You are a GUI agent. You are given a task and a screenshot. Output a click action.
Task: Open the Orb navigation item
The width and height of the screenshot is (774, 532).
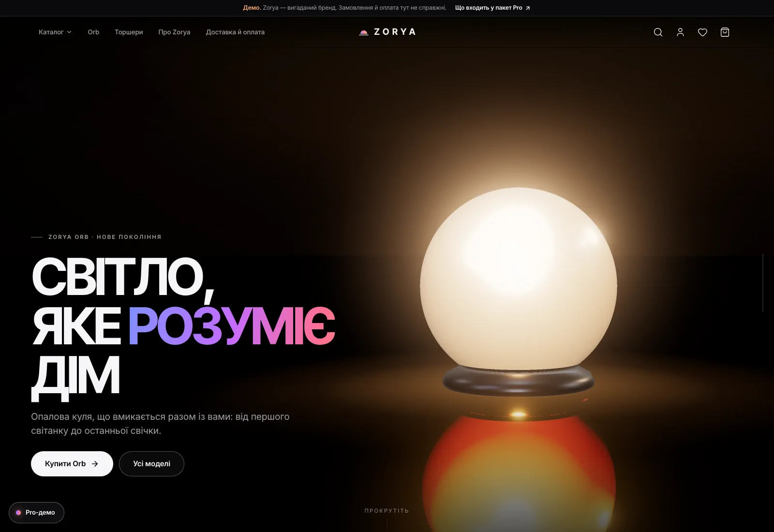point(93,32)
